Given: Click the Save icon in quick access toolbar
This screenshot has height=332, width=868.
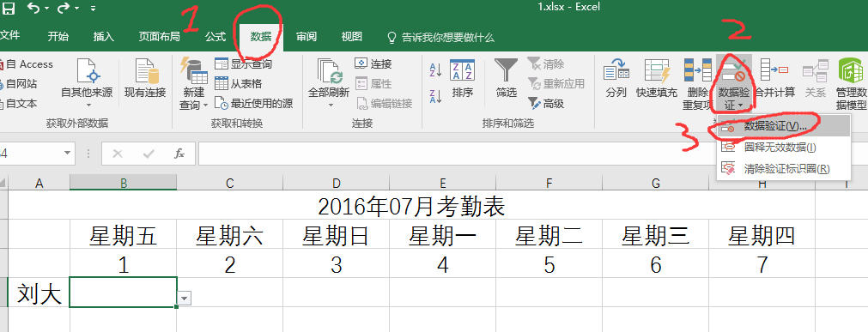Looking at the screenshot, I should pyautogui.click(x=9, y=8).
